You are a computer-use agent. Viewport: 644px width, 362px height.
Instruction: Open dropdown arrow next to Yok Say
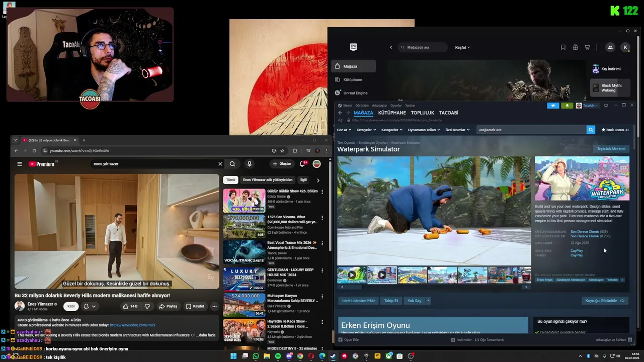[428, 301]
